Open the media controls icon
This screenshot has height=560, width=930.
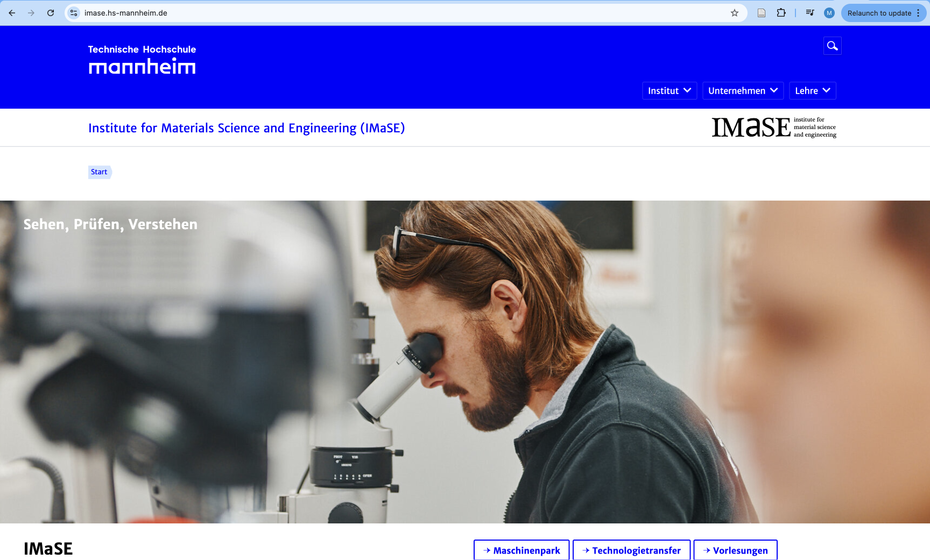tap(810, 13)
